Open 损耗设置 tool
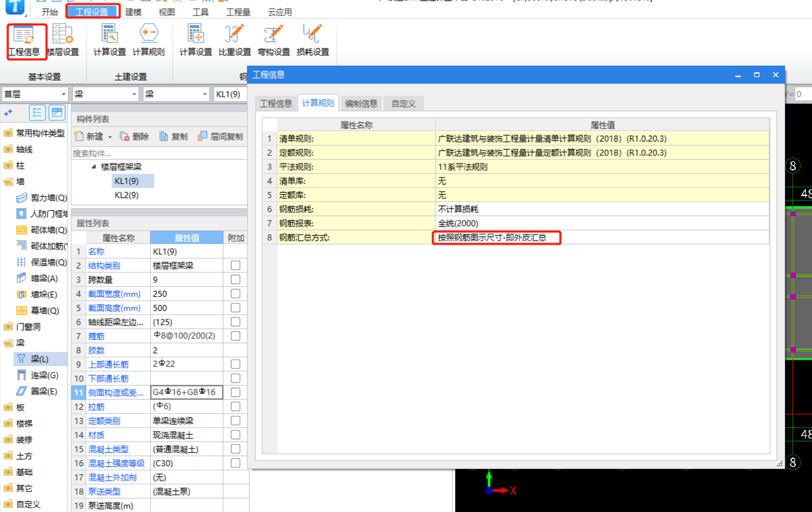The image size is (812, 512). tap(313, 40)
